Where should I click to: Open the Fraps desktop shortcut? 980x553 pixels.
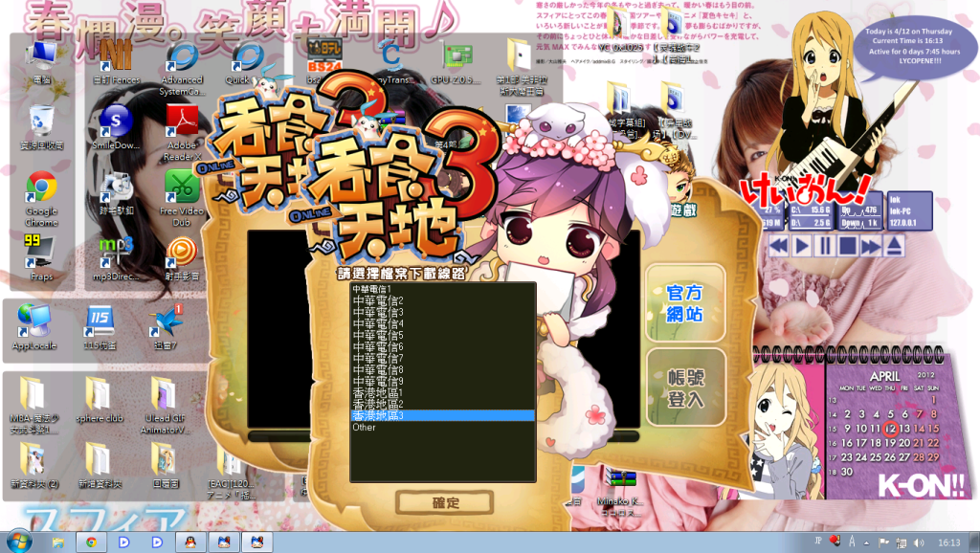(x=42, y=257)
